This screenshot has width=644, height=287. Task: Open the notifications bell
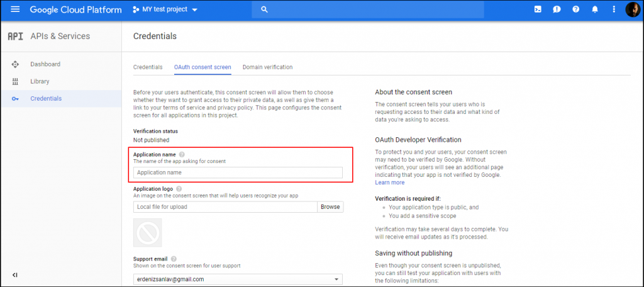click(595, 9)
